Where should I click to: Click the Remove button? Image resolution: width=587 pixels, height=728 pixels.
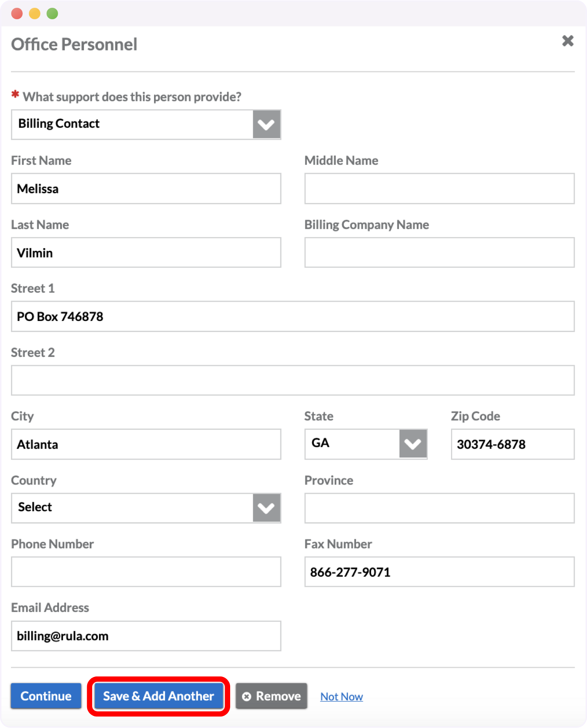coord(271,696)
